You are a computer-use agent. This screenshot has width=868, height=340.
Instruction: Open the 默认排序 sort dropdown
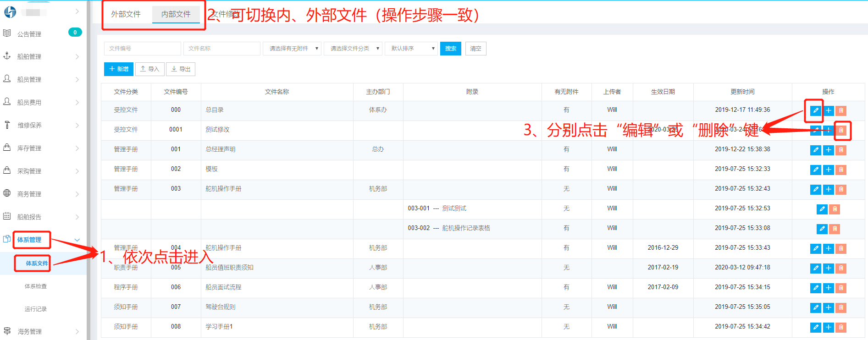point(411,49)
